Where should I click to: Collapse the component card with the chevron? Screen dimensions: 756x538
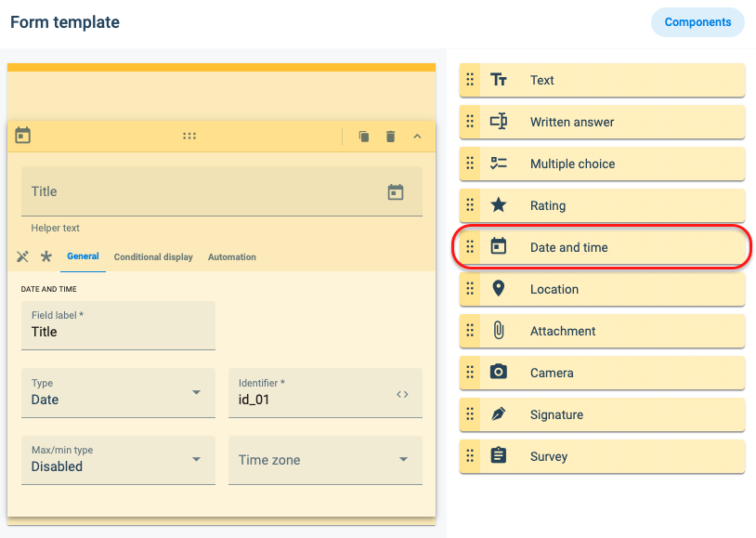tap(418, 137)
